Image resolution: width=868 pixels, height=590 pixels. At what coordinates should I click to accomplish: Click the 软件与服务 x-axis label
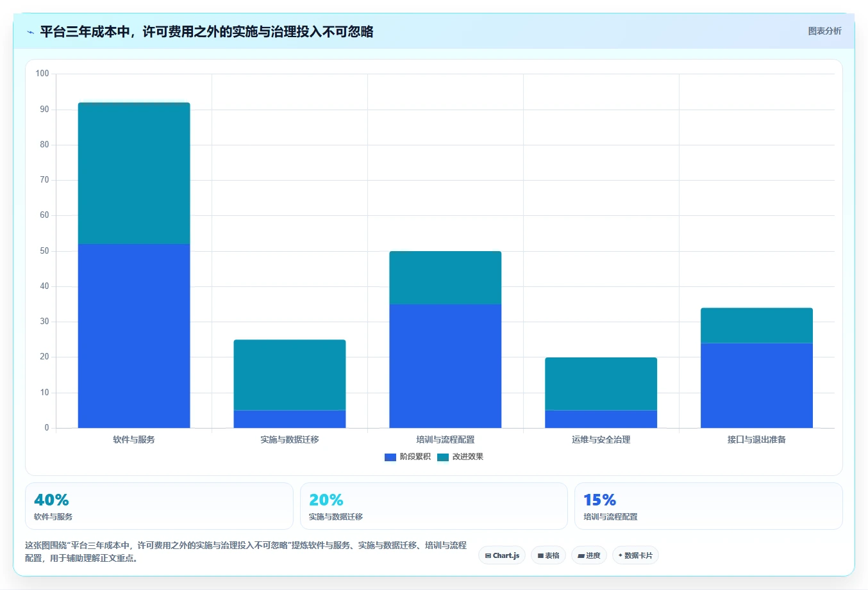(x=134, y=439)
